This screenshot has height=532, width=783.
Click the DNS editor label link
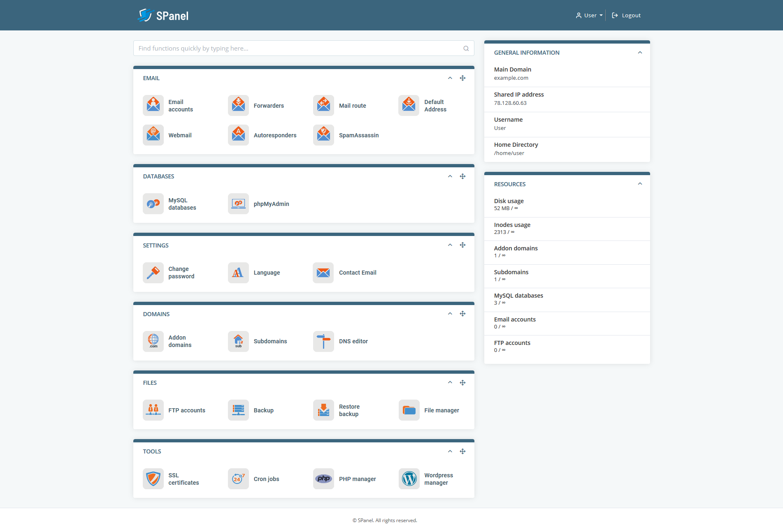tap(353, 341)
